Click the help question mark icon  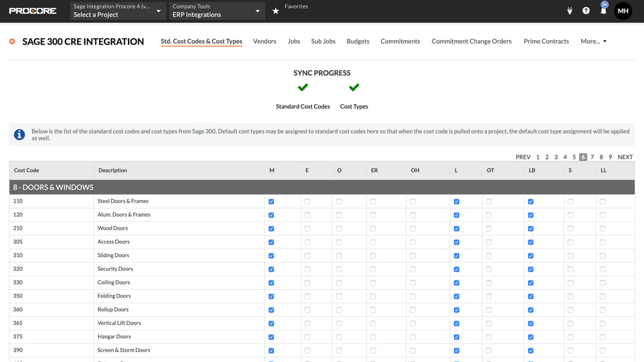(x=587, y=11)
